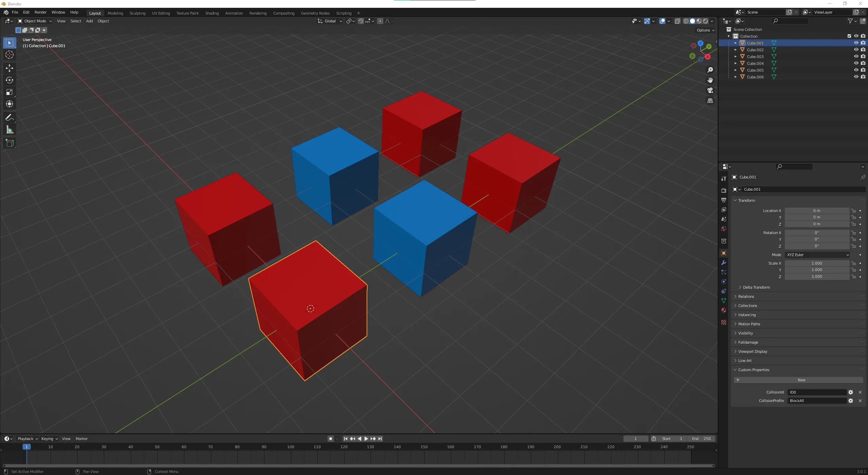Select the Rotate tool
Screen dimensions: 868x475
(10, 80)
